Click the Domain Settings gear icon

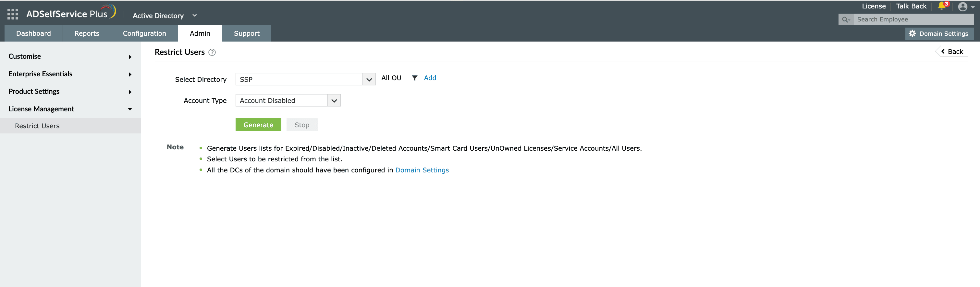912,33
